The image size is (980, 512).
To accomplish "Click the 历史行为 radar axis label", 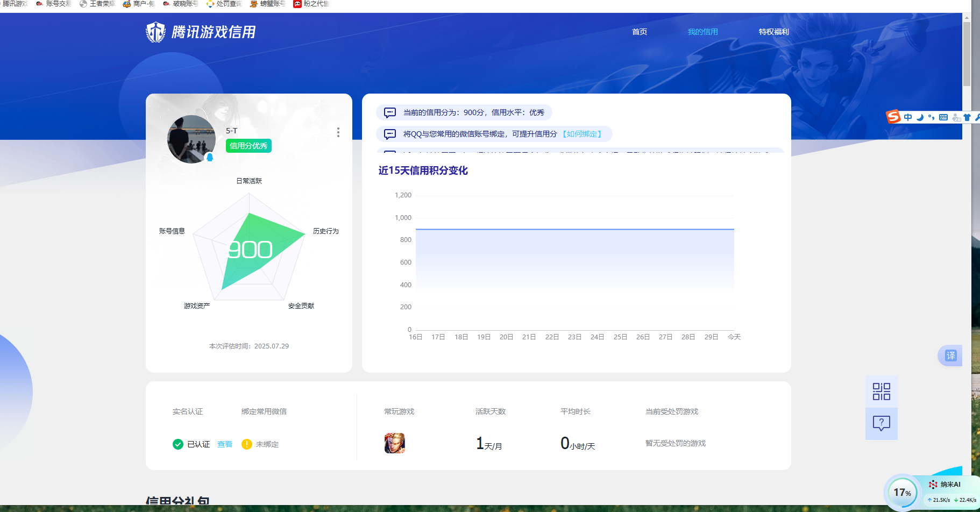I will 326,231.
